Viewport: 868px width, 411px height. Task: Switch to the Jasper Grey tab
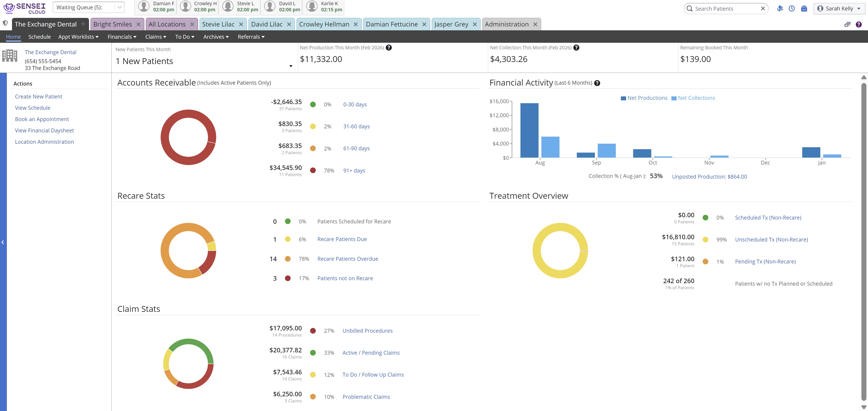pyautogui.click(x=451, y=24)
